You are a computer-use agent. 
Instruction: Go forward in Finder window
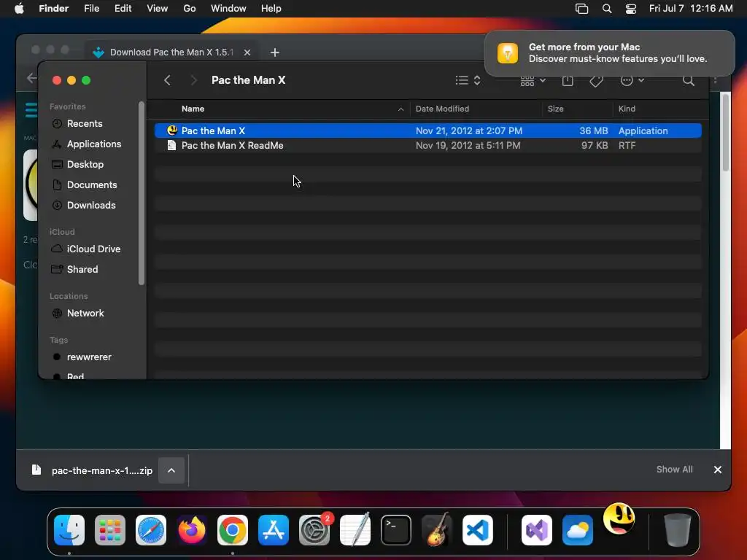193,80
